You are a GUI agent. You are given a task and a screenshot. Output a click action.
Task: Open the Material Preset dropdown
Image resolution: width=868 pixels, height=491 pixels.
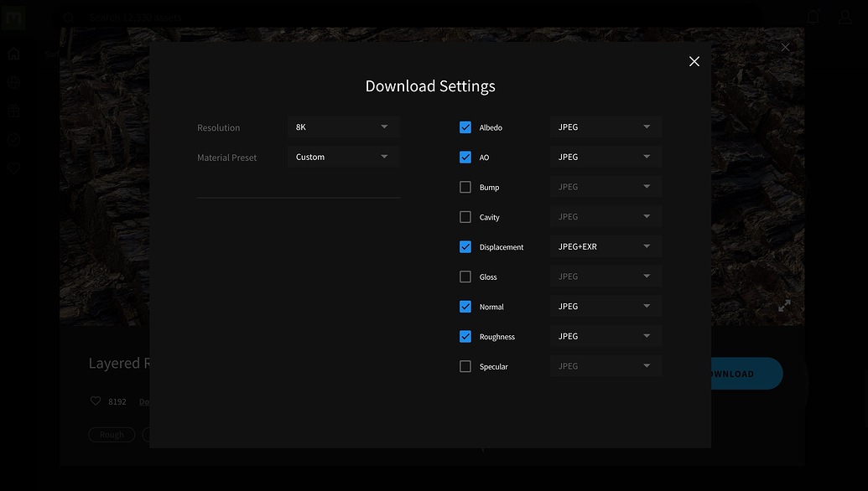pyautogui.click(x=343, y=157)
